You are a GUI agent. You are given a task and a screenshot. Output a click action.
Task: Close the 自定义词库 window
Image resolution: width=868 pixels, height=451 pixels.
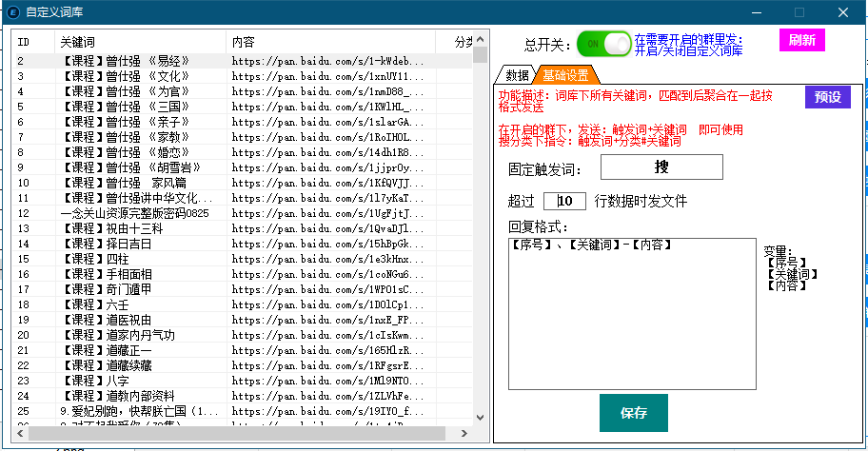(x=842, y=12)
